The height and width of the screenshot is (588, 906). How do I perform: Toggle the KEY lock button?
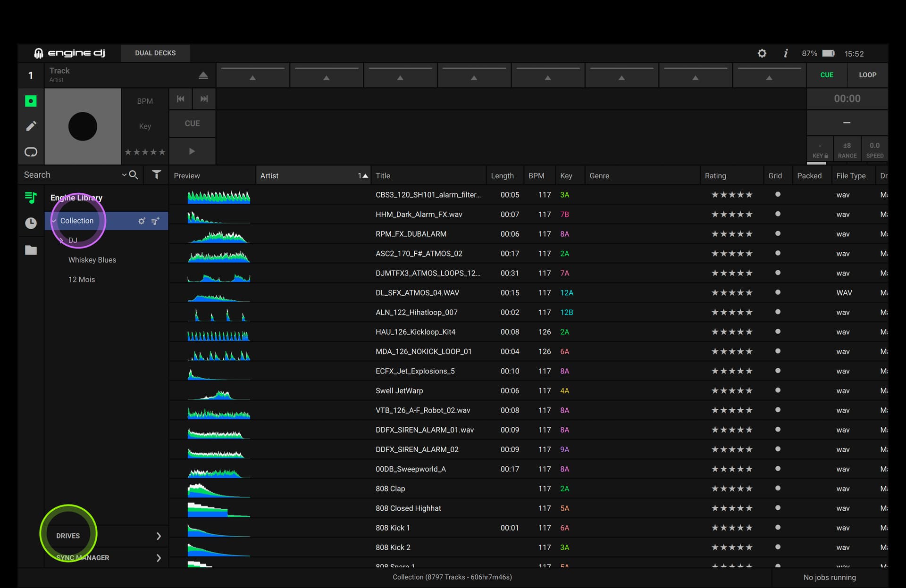pos(820,150)
